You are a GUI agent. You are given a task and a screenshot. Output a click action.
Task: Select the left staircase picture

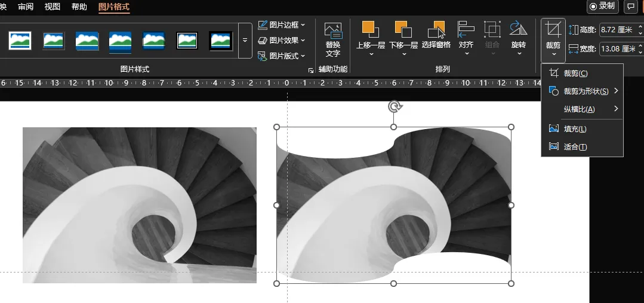[140, 205]
